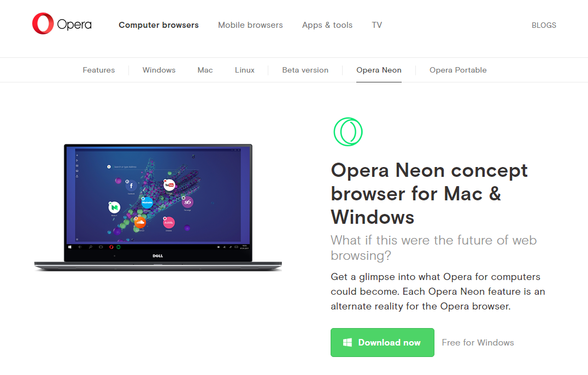
Task: Click the orange SoundCloud bubble in laptop image
Action: [x=140, y=222]
